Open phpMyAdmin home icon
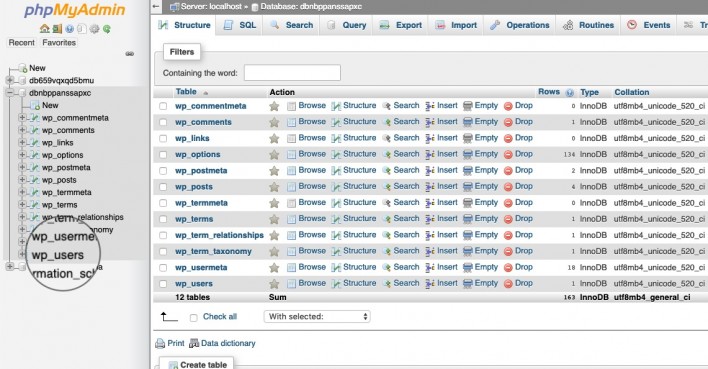The height and width of the screenshot is (369, 708). pos(45,29)
